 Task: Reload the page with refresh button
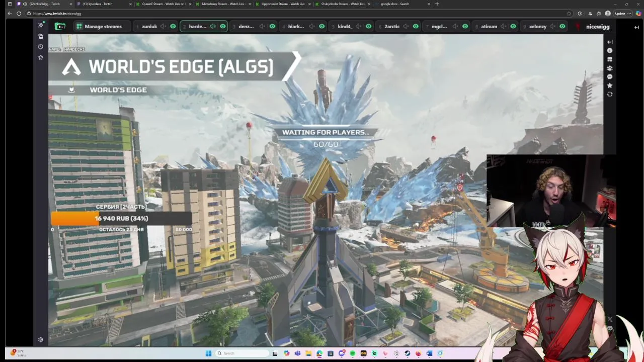pyautogui.click(x=19, y=14)
